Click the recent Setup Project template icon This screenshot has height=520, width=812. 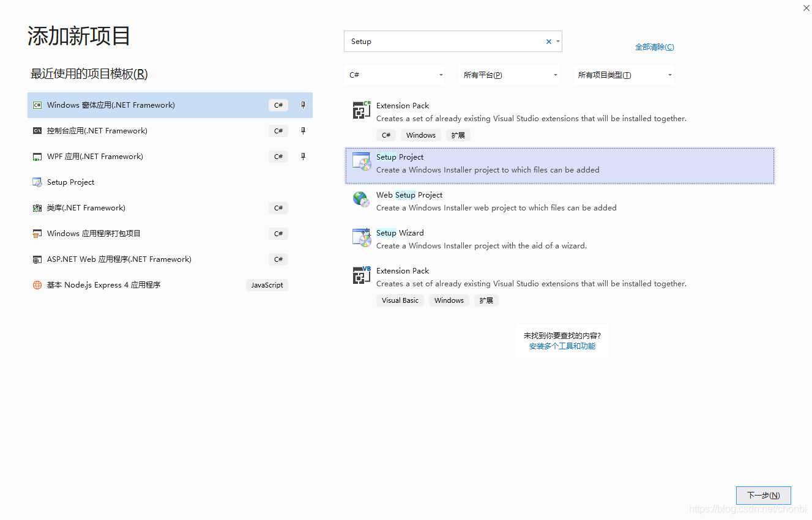pos(37,182)
